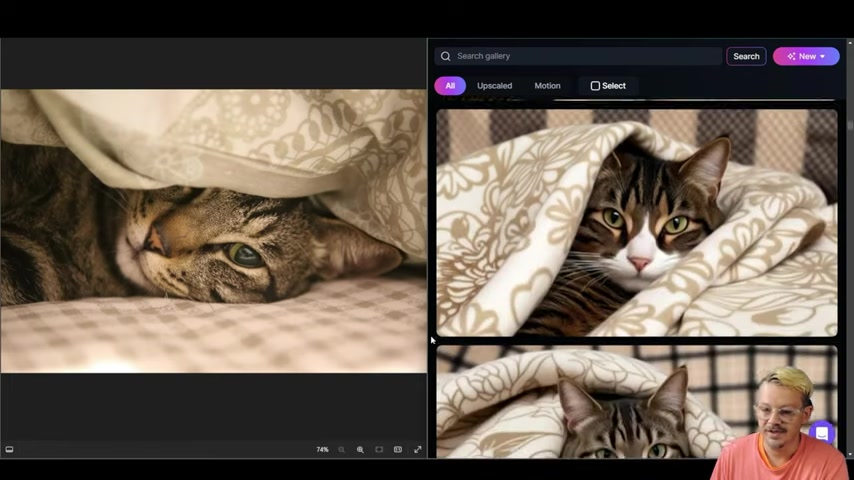The width and height of the screenshot is (854, 480).
Task: Click the fit-to-screen icon in viewer toolbar
Action: [x=379, y=449]
